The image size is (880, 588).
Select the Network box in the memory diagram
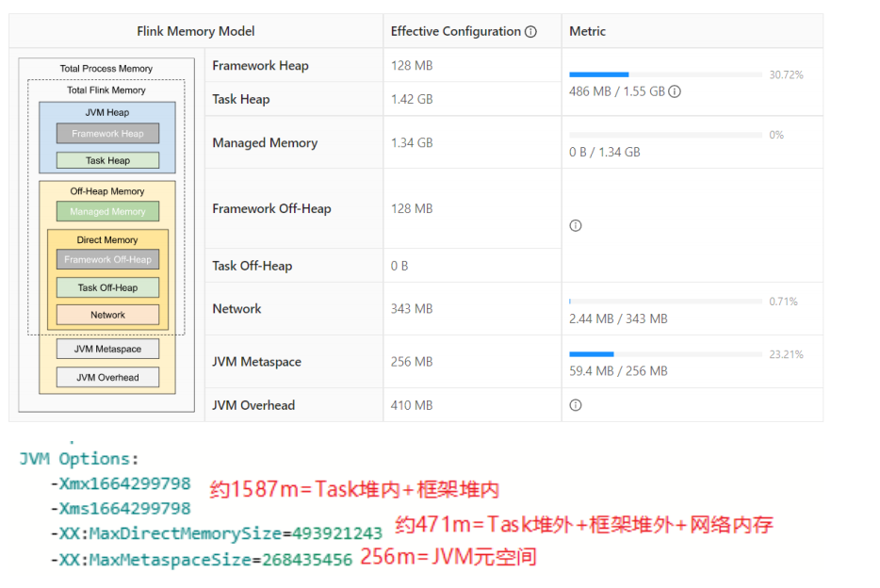coord(107,315)
